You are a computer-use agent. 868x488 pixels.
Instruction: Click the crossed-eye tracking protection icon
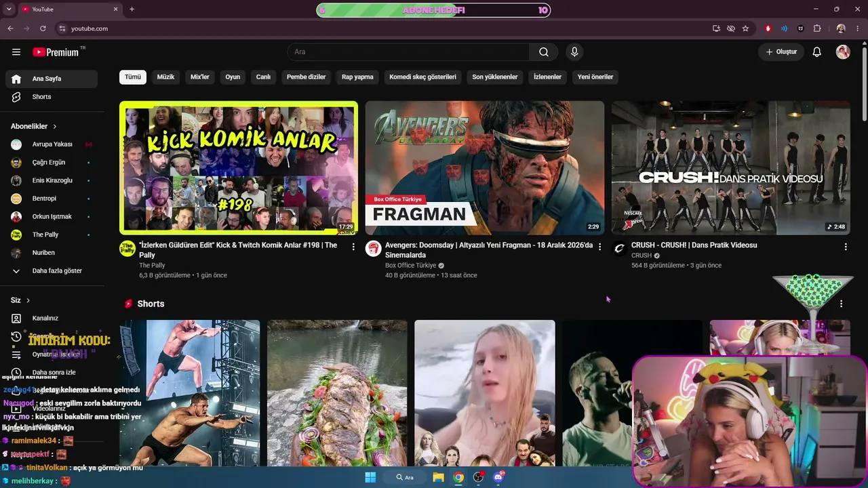pyautogui.click(x=730, y=28)
